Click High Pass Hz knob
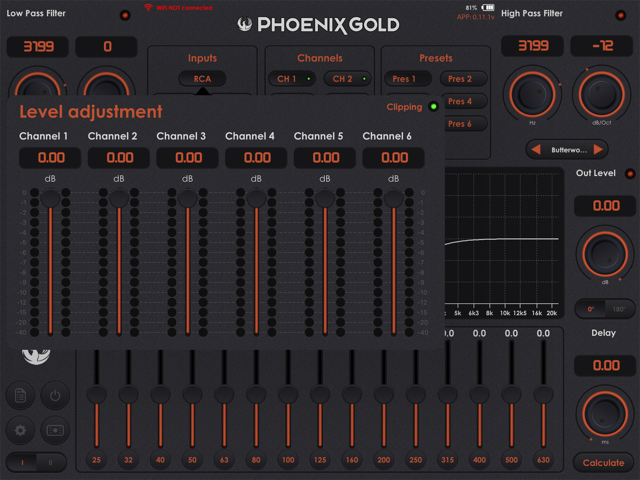Image resolution: width=640 pixels, height=480 pixels. 532,94
